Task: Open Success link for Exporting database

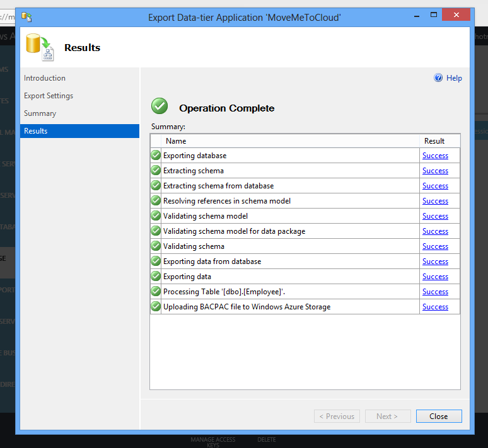Action: pos(435,156)
